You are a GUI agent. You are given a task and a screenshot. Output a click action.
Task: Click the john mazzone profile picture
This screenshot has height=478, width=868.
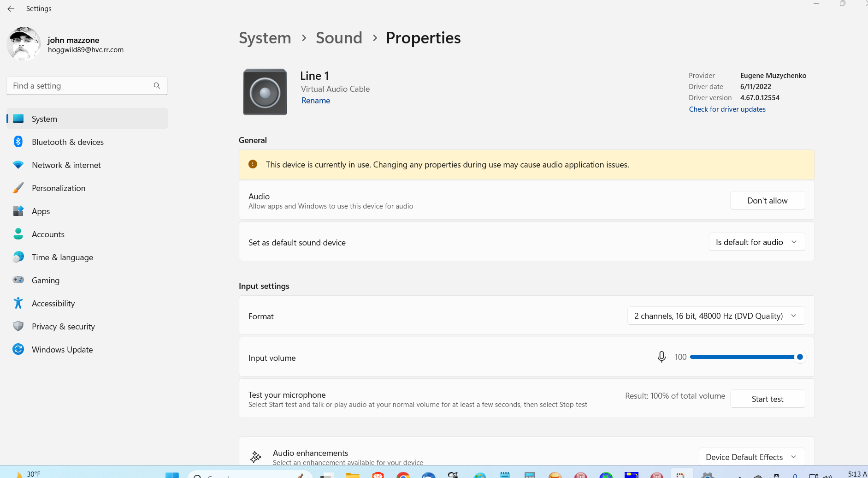[24, 44]
